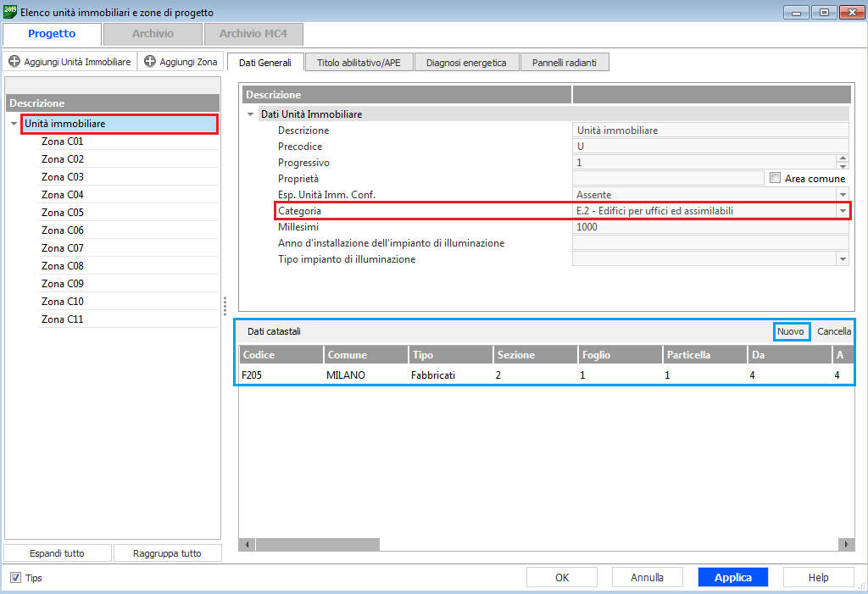Open Tipo impianto di illuminazione dropdown
Image resolution: width=868 pixels, height=594 pixels.
tap(842, 259)
